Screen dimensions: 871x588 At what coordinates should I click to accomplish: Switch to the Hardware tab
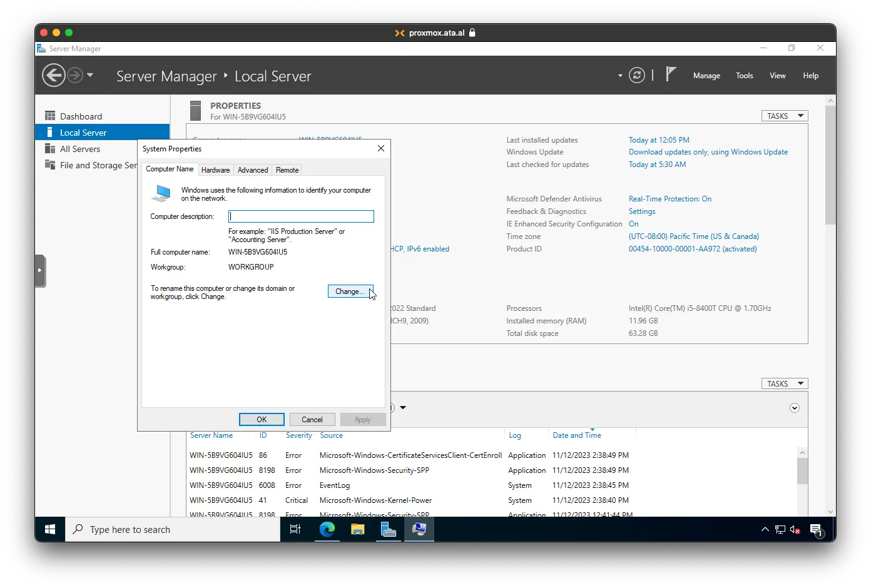215,170
